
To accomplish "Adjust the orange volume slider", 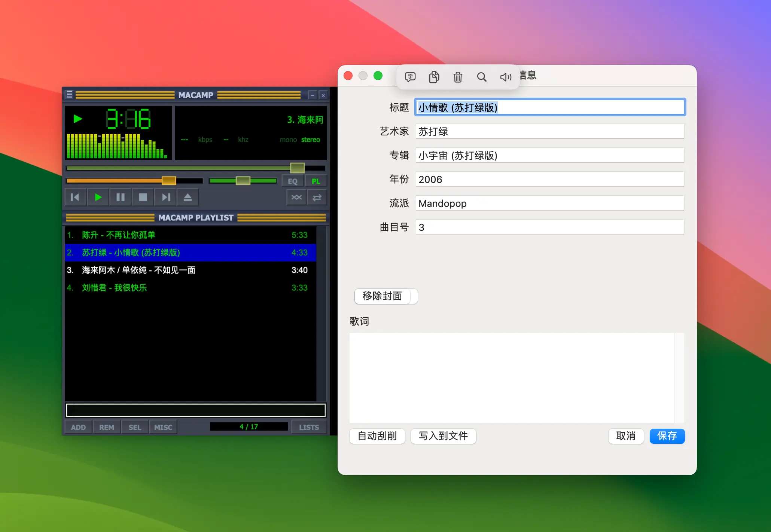I will (134, 181).
